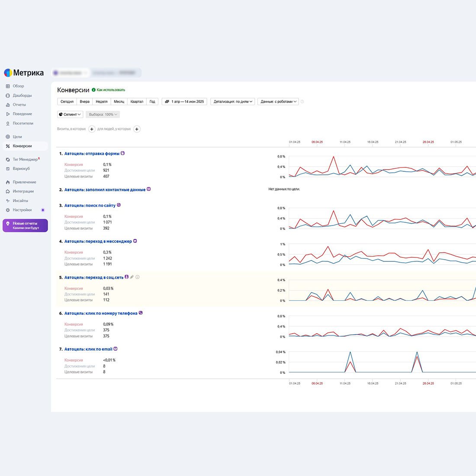
Task: Open the Обзор section icon in sidebar
Action: [8, 86]
